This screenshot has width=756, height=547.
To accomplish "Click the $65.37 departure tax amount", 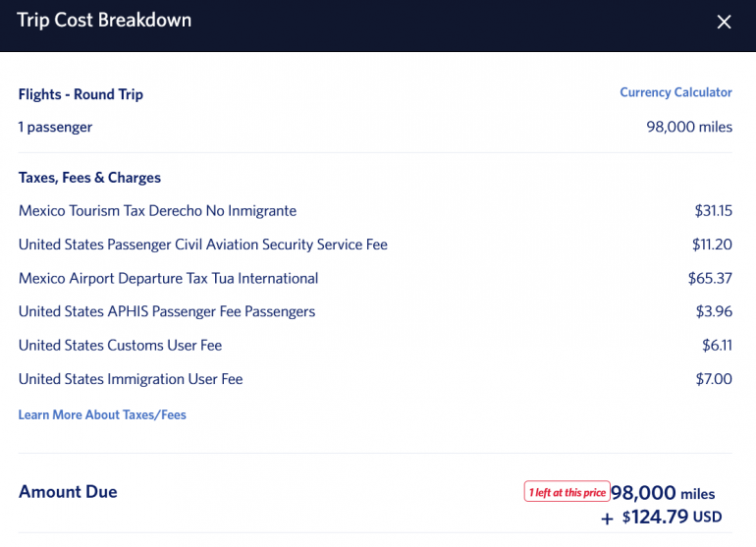I will pyautogui.click(x=710, y=278).
